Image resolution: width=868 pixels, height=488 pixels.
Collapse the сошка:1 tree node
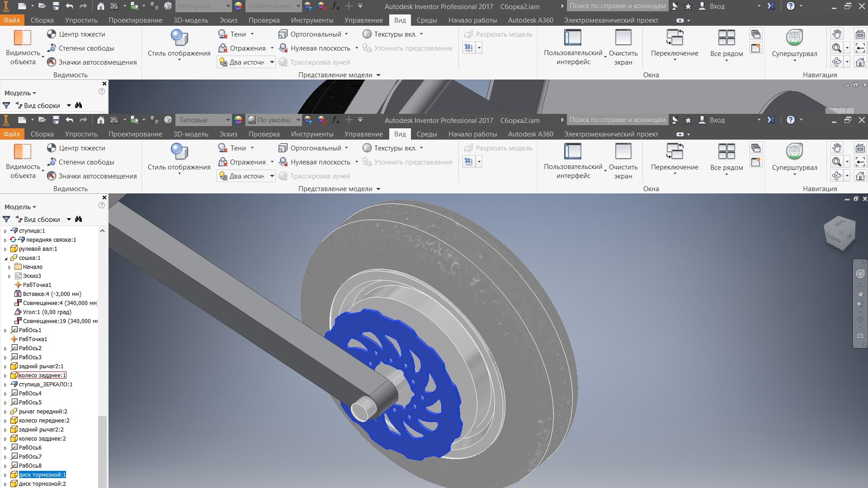6,258
